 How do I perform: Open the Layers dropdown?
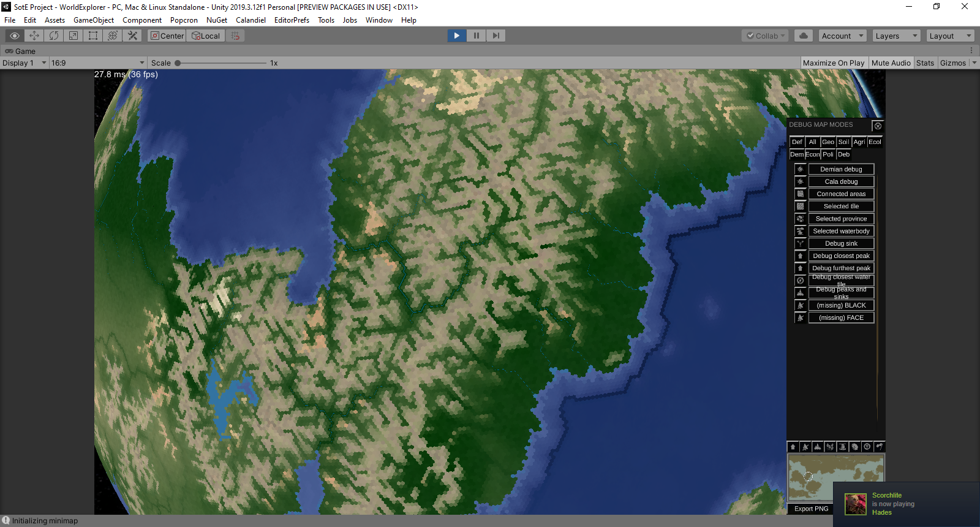[x=897, y=36]
